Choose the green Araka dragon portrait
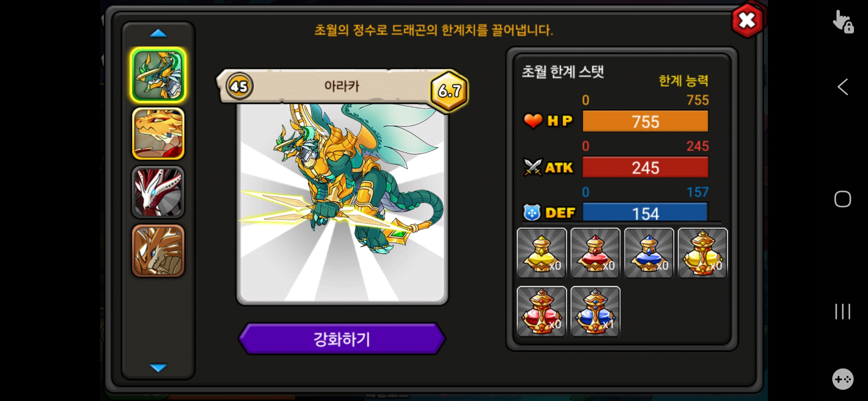The height and width of the screenshot is (401, 868). 158,75
